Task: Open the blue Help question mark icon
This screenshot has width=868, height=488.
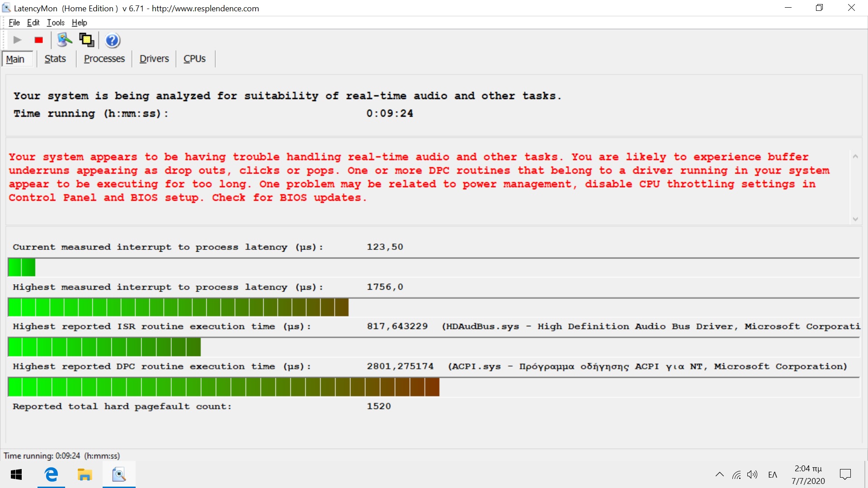Action: pyautogui.click(x=113, y=40)
